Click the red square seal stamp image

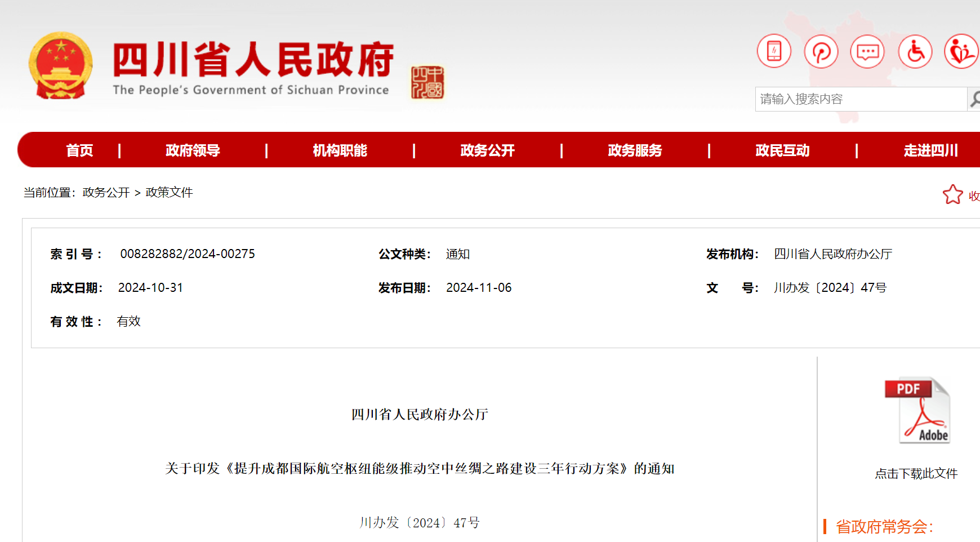click(427, 82)
